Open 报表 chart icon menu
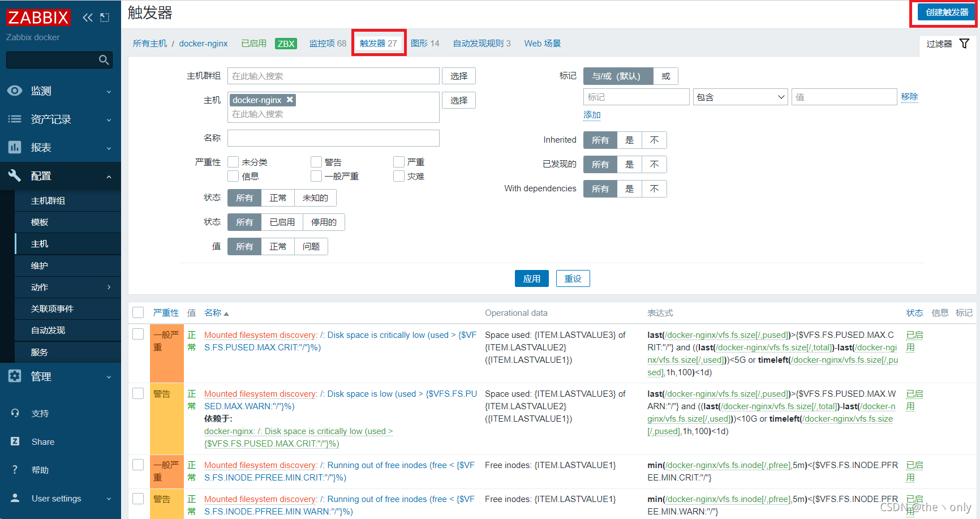Image resolution: width=980 pixels, height=519 pixels. [15, 147]
